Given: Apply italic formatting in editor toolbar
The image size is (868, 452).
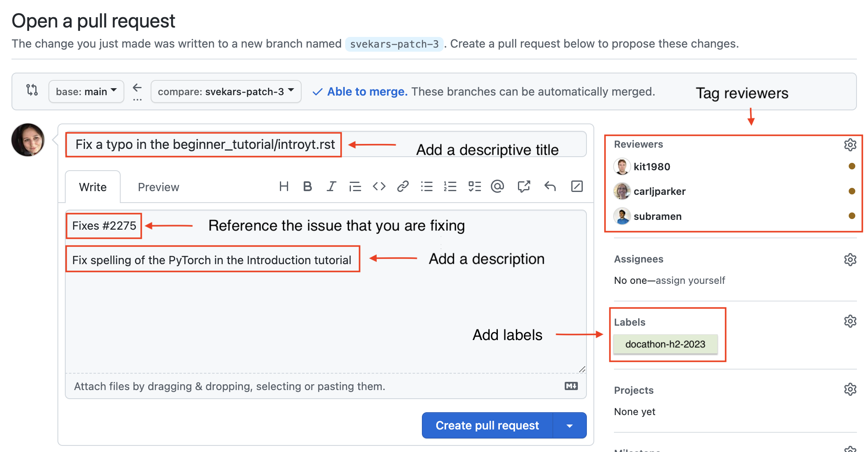Looking at the screenshot, I should 331,187.
